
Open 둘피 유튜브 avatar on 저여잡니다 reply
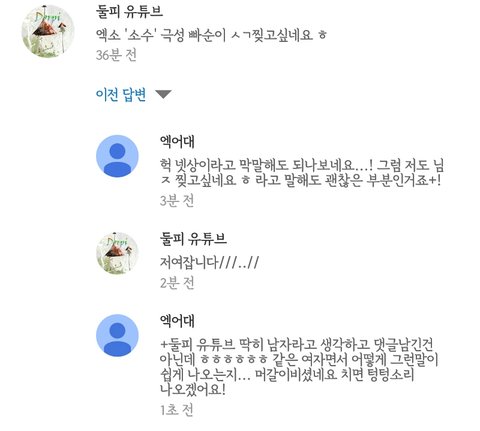coord(117,253)
